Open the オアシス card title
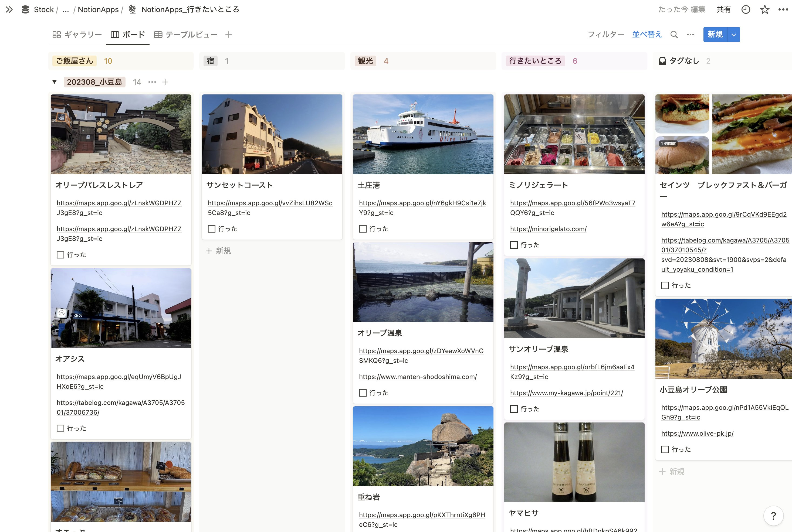Image resolution: width=792 pixels, height=532 pixels. pos(70,359)
